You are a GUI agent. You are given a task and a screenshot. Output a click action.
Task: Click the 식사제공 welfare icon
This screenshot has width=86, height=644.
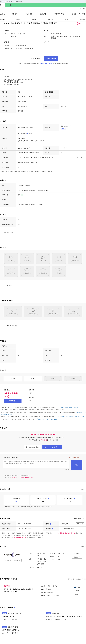tap(59, 271)
